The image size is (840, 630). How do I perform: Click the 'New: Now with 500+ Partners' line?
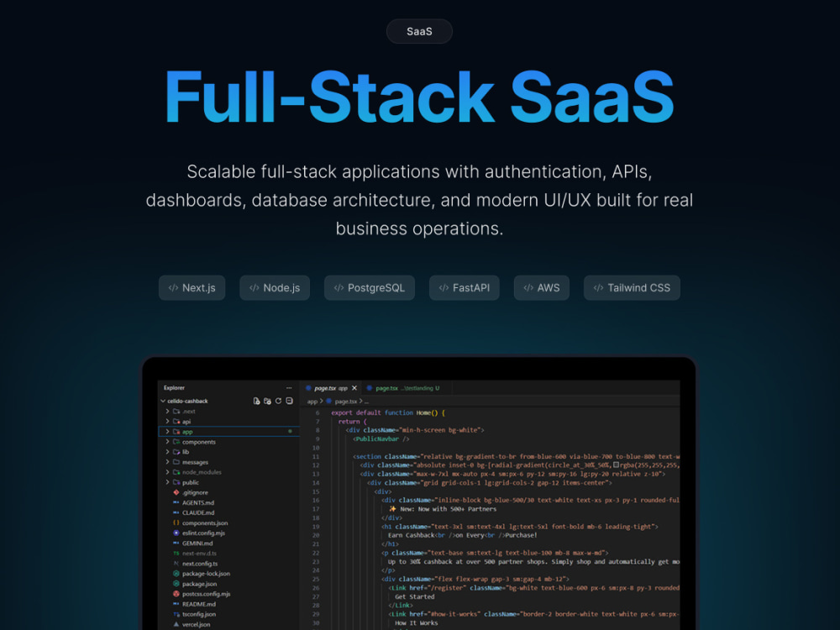443,509
